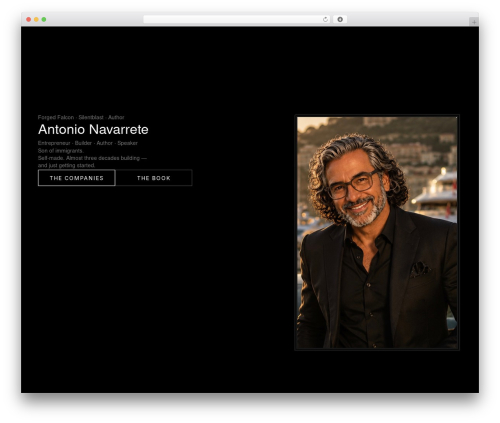This screenshot has width=500, height=423.
Task: Close the window using the red button
Action: pos(29,19)
